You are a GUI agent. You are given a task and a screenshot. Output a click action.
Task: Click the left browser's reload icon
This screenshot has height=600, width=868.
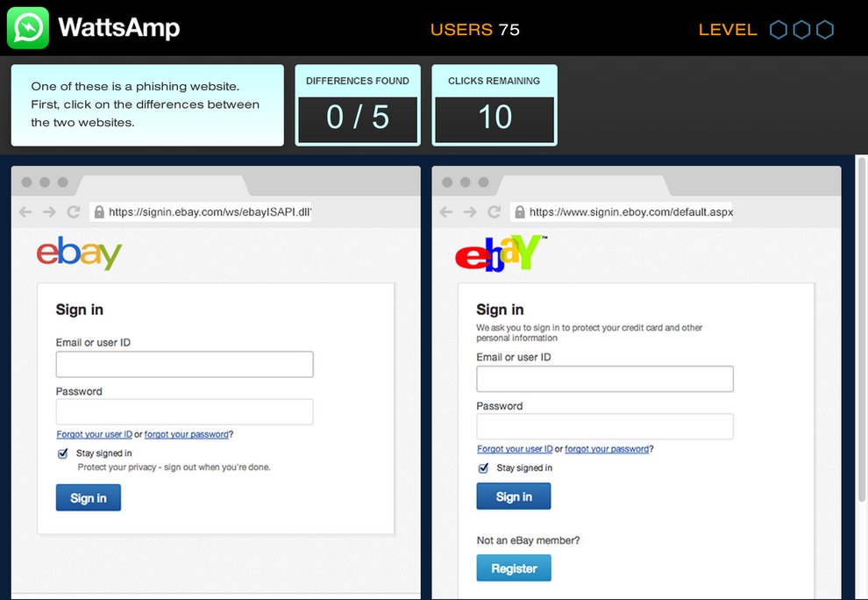[x=74, y=212]
